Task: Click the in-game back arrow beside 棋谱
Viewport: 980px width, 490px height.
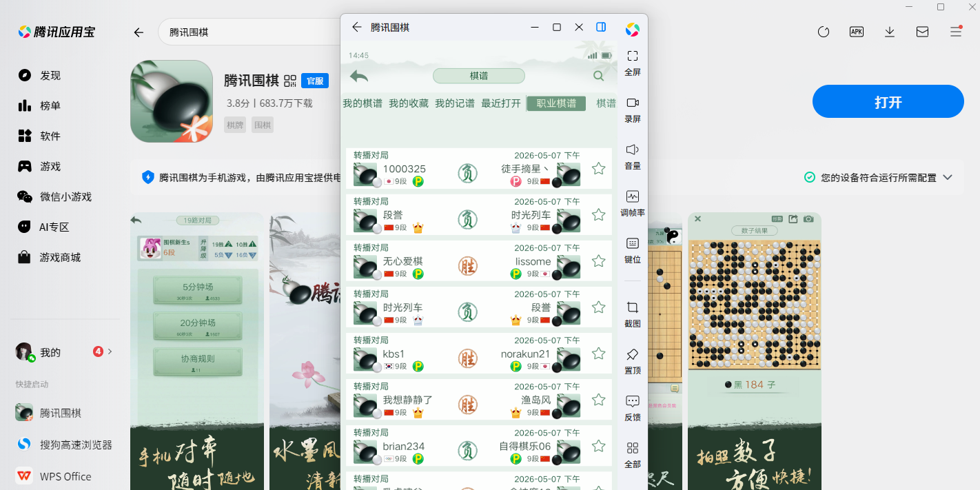Action: point(359,76)
